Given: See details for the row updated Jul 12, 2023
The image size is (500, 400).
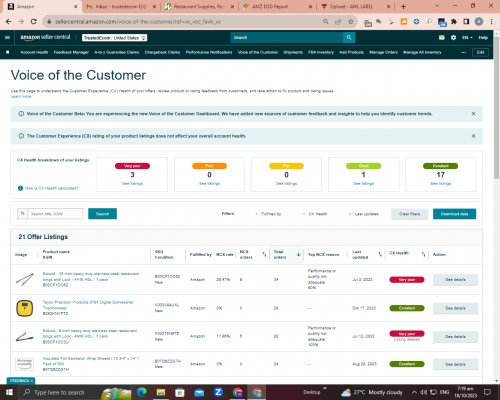Looking at the screenshot, I should [455, 337].
